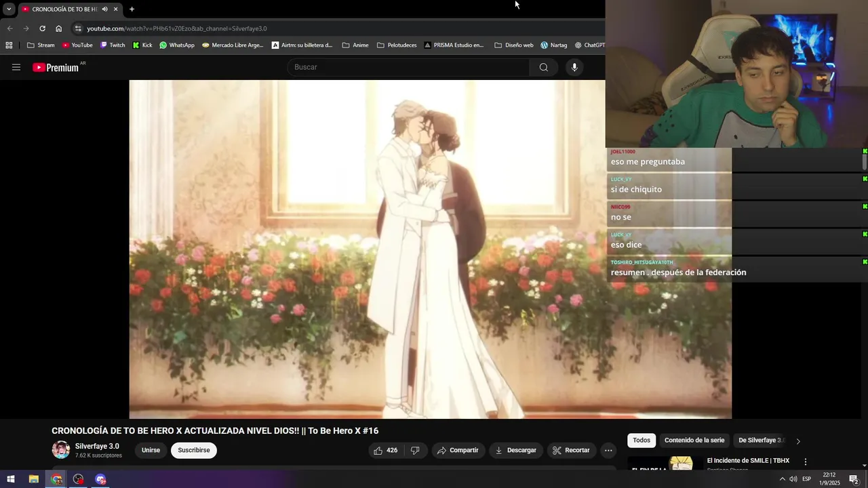This screenshot has height=488, width=868.
Task: Focus the Buscar search field
Action: click(408, 67)
